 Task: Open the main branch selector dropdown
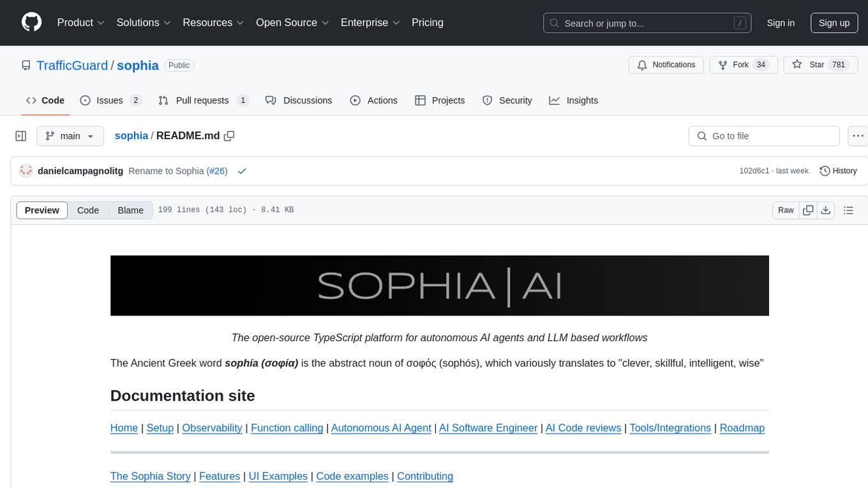click(x=70, y=136)
